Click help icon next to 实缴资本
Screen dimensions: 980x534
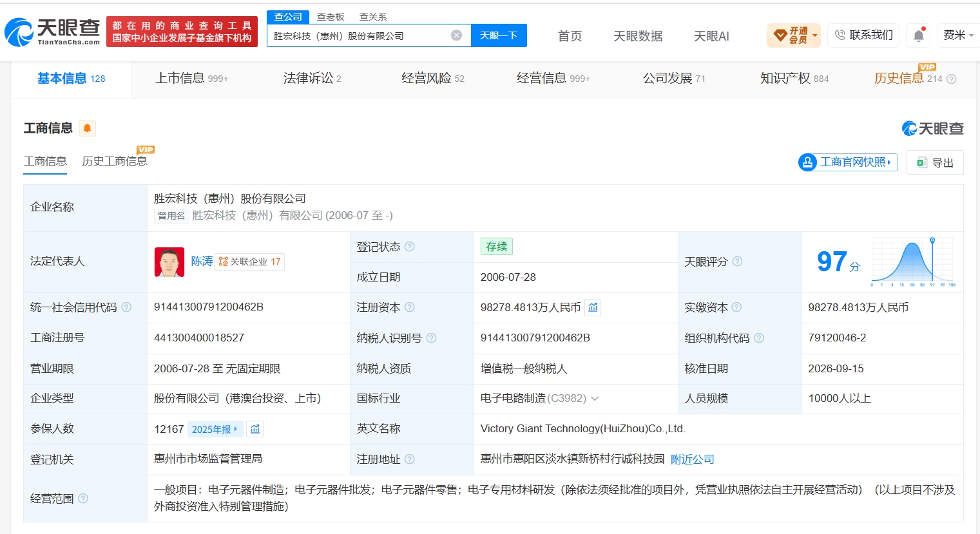click(736, 307)
